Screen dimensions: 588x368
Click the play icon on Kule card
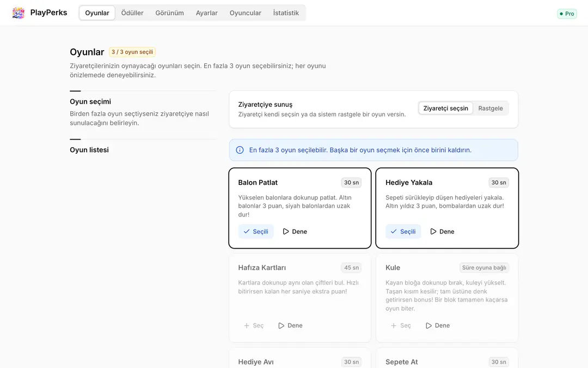click(x=428, y=325)
